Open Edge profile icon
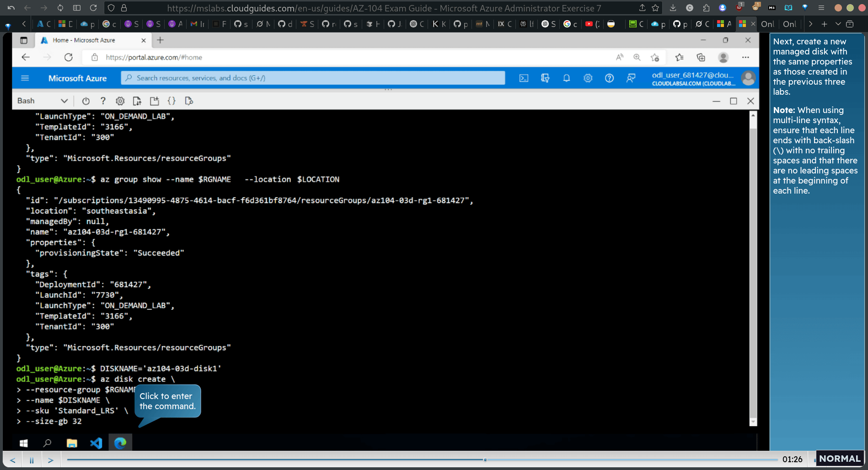Viewport: 868px width, 470px height. click(723, 57)
